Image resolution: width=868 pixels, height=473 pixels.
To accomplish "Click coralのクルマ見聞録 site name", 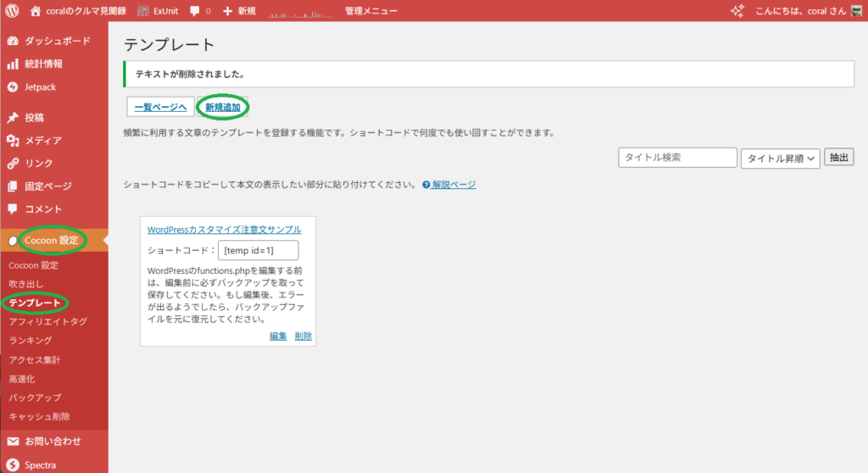I will point(86,11).
